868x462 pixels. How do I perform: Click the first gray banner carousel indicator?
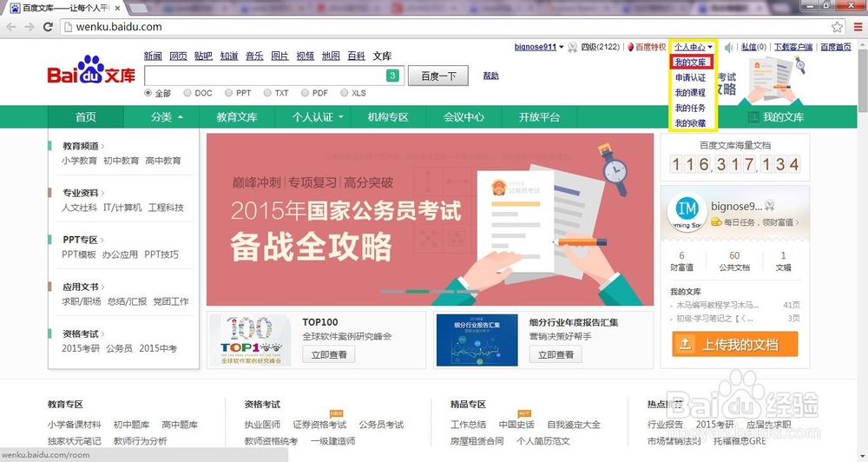[392, 292]
